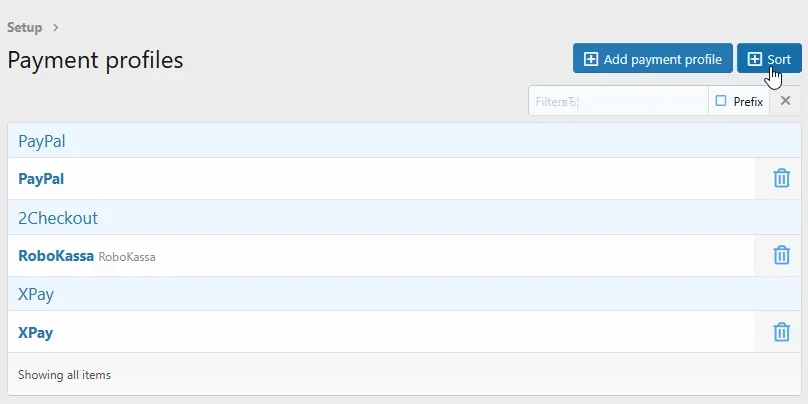Delete the PayPal payment profile

pos(781,179)
